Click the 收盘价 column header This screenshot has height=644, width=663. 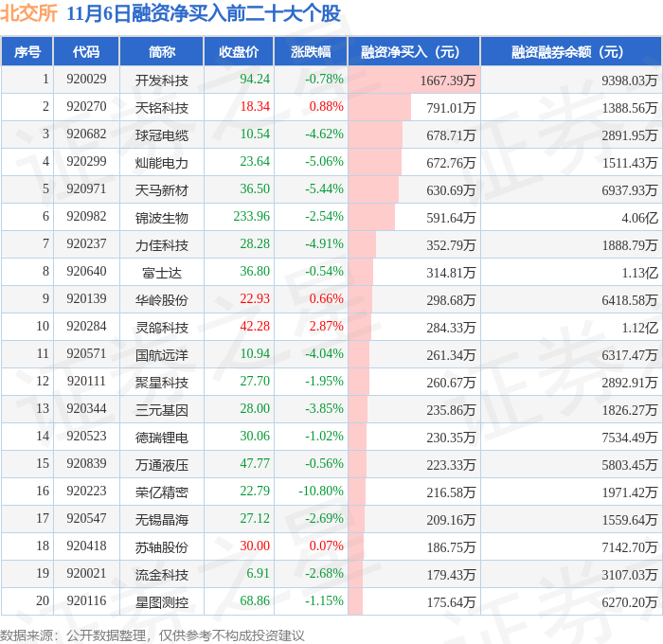pyautogui.click(x=239, y=52)
